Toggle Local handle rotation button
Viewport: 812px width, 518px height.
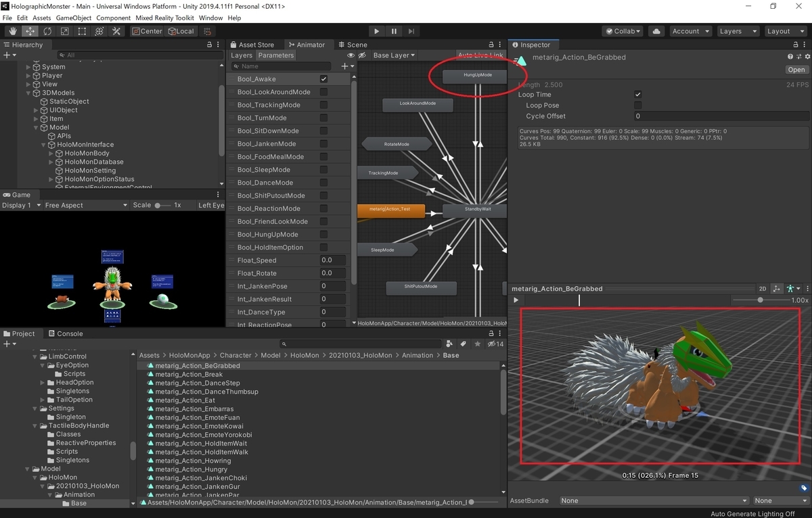point(181,31)
